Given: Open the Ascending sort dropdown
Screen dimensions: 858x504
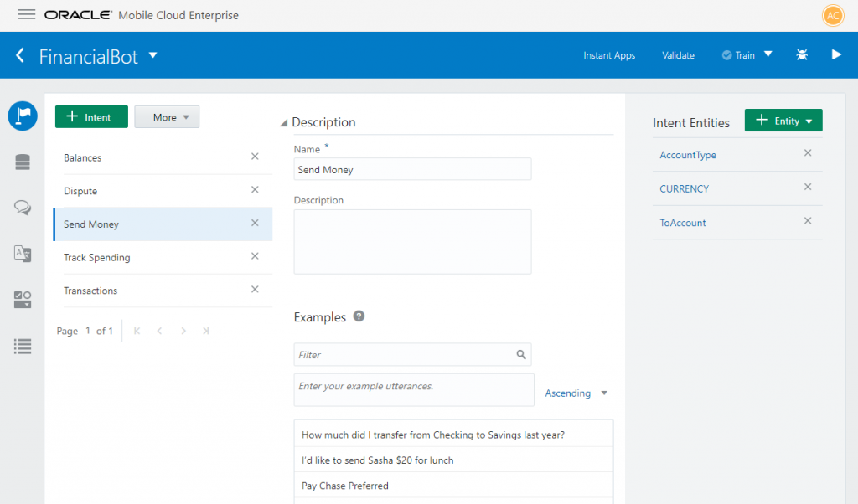Looking at the screenshot, I should tap(576, 393).
